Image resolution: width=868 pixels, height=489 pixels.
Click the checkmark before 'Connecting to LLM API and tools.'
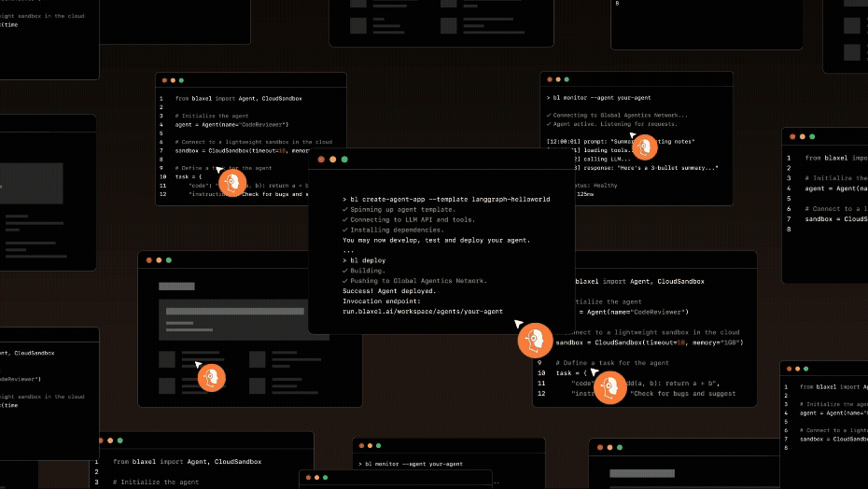pyautogui.click(x=345, y=220)
